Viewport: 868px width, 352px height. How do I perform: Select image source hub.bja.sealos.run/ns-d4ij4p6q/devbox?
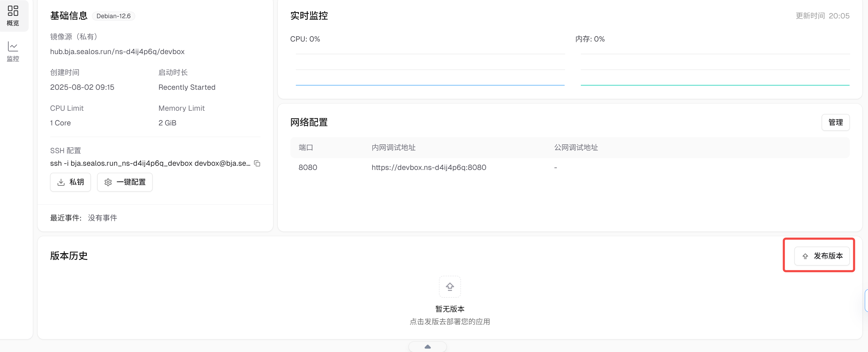tap(117, 52)
